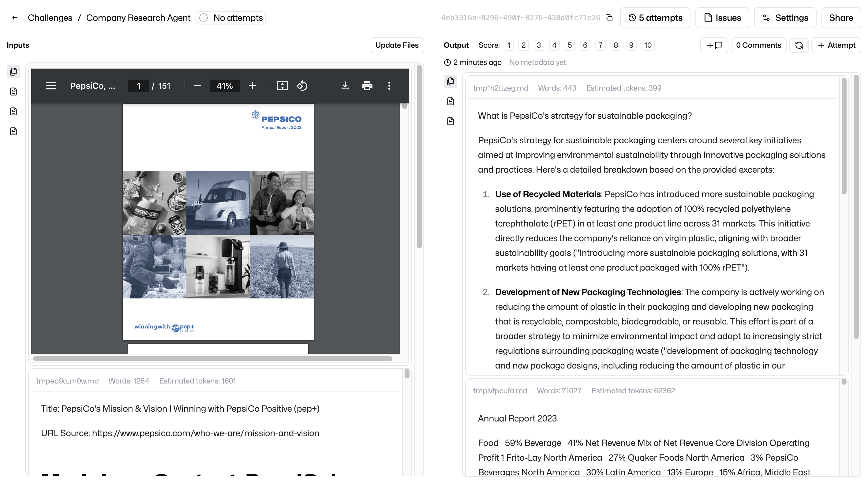Start a new Attempt
The width and height of the screenshot is (868, 483).
pyautogui.click(x=836, y=45)
